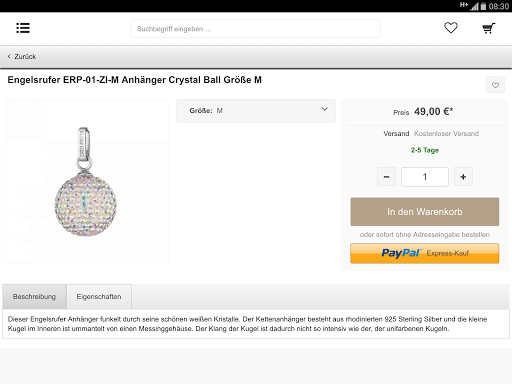The image size is (512, 384).
Task: Tap the Zurück back arrow
Action: point(9,56)
